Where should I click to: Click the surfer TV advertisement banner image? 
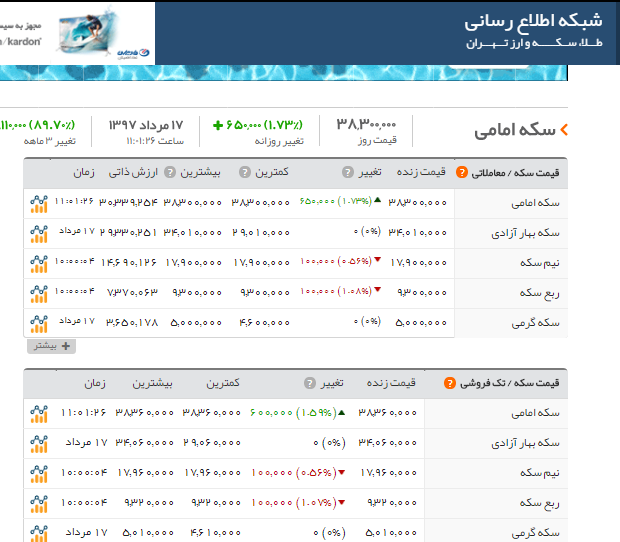pos(88,32)
